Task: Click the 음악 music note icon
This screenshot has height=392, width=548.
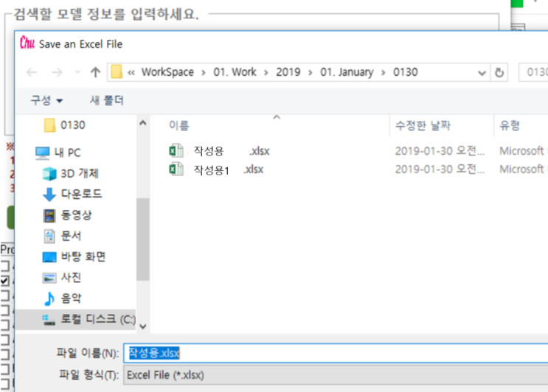Action: [x=49, y=299]
